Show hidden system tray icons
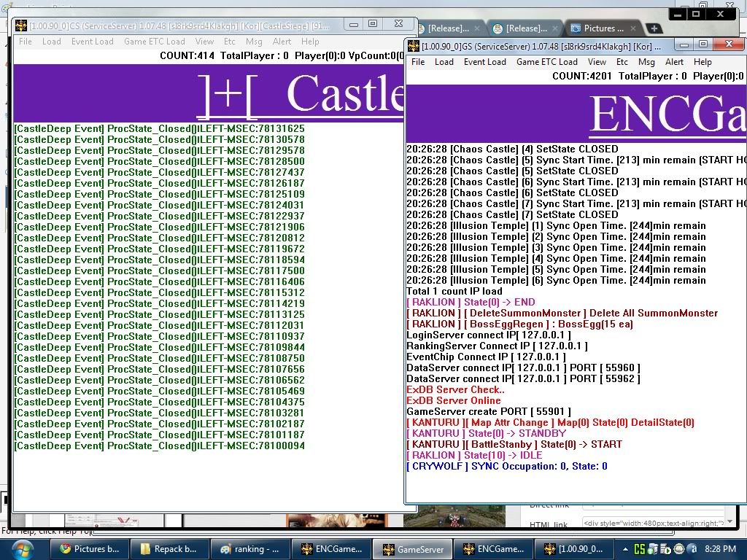Image resolution: width=747 pixels, height=560 pixels. pyautogui.click(x=625, y=549)
